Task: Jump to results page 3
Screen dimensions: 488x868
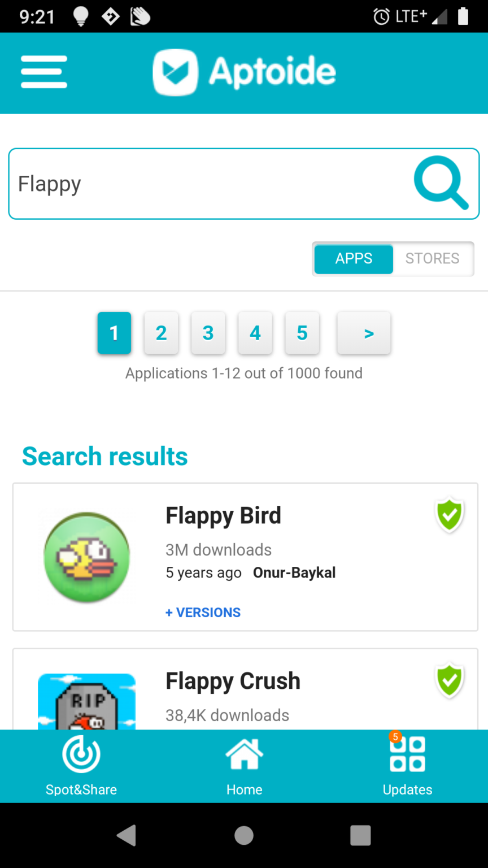Action: (x=208, y=333)
